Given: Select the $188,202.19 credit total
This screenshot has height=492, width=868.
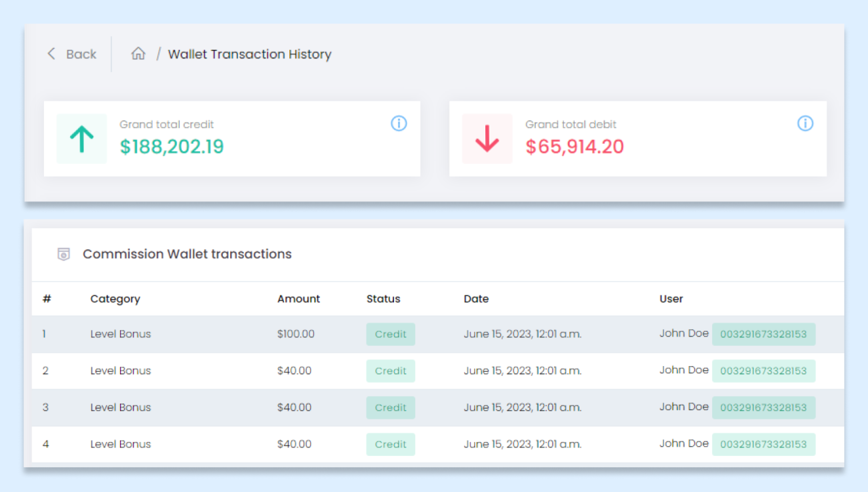Looking at the screenshot, I should 172,147.
